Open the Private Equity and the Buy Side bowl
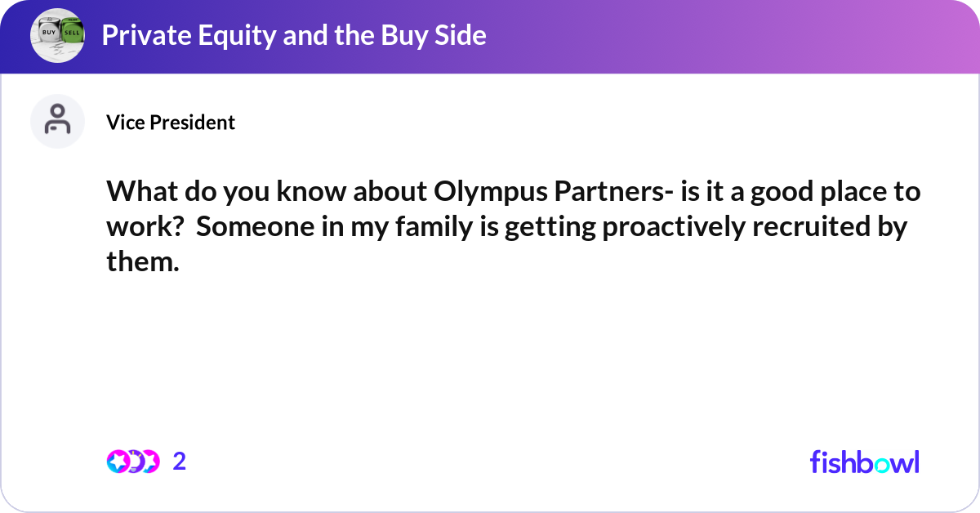The image size is (980, 513). [x=294, y=36]
